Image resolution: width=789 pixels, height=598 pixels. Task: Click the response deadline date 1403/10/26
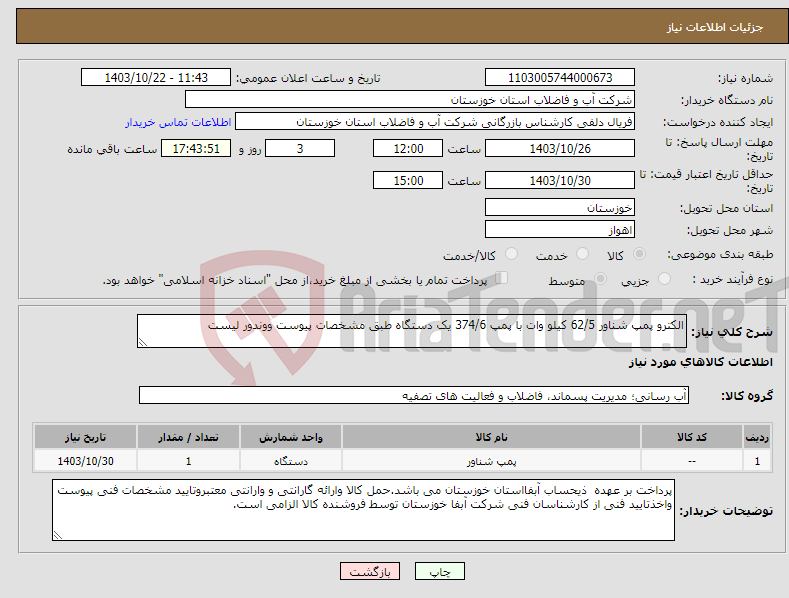(x=560, y=148)
